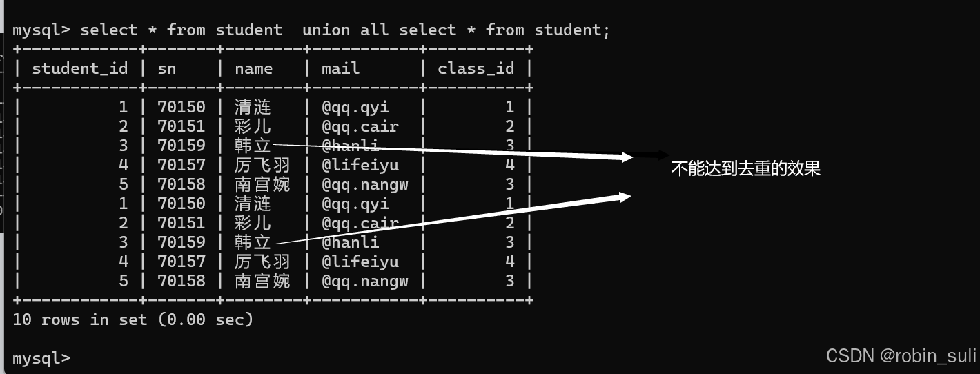Click the white arrowhead of upper arrow
980x374 pixels.
[x=627, y=157]
